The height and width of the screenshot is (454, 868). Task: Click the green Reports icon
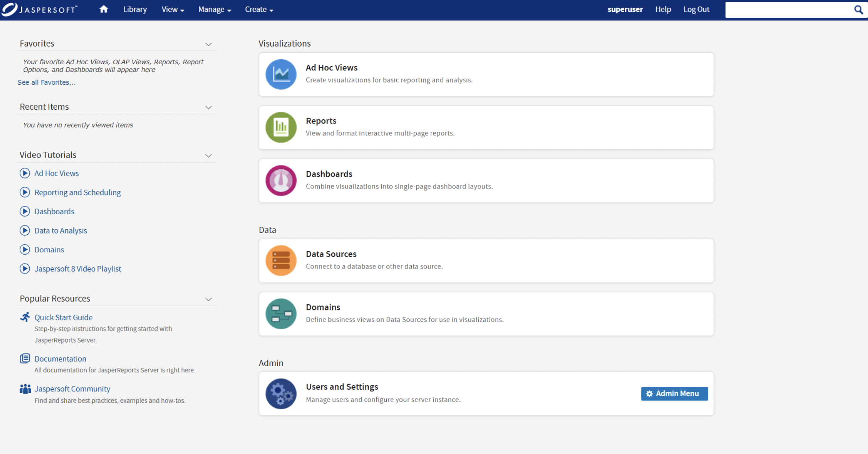(281, 127)
